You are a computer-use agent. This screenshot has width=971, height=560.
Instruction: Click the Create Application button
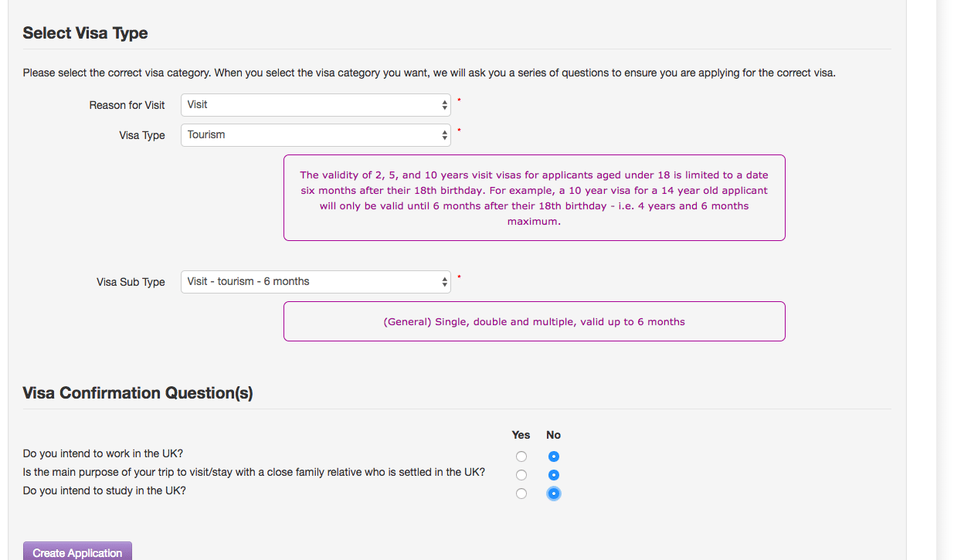click(77, 552)
